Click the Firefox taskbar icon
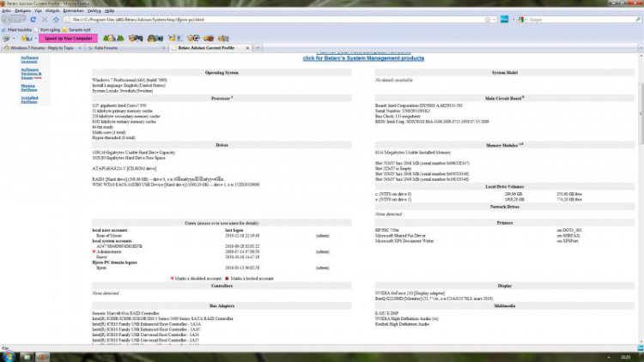 [42, 357]
